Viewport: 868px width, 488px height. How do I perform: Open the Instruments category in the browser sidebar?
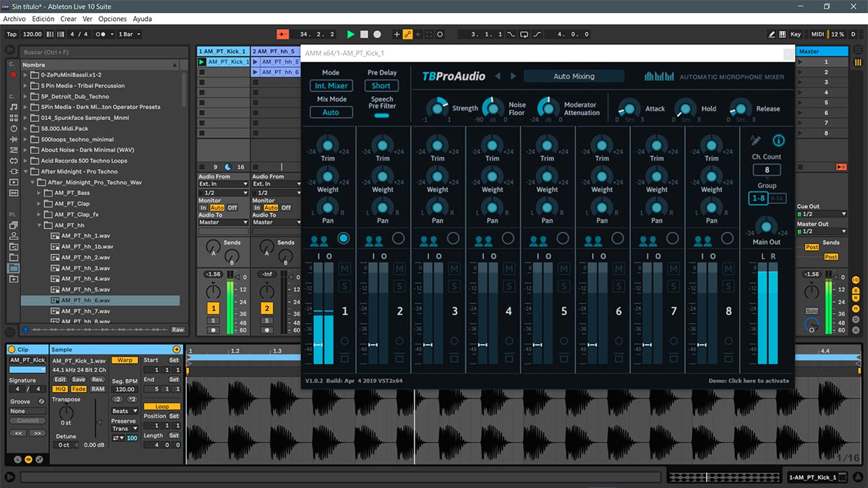coord(14,129)
